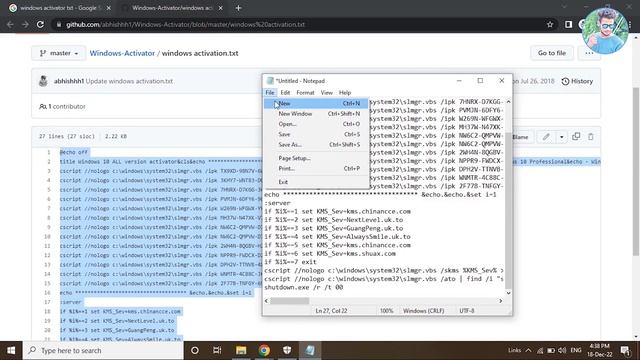
Task: Edit file with pencil icon
Action: 546,137
